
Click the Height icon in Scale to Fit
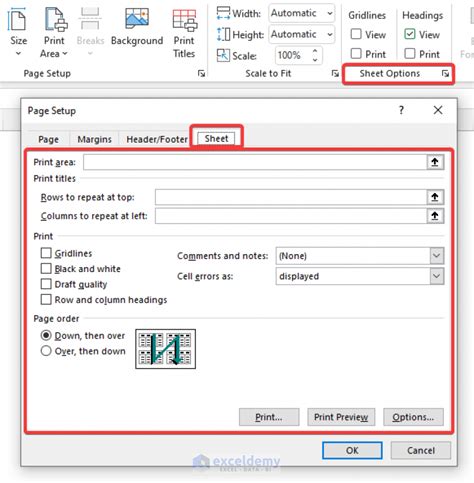pos(223,34)
